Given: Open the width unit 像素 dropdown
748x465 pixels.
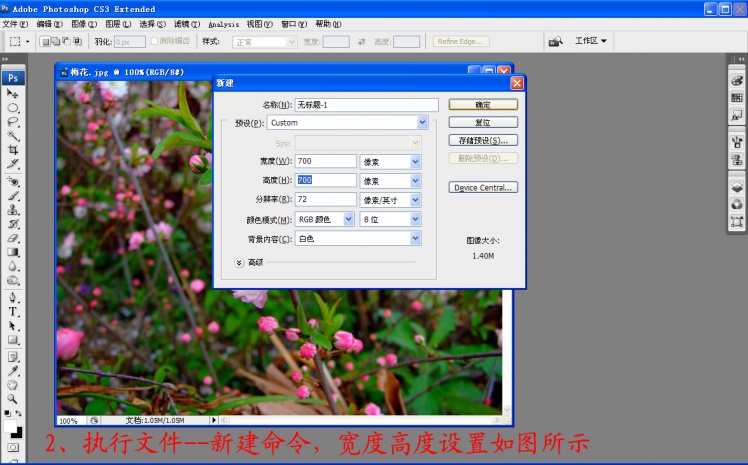Looking at the screenshot, I should (x=415, y=161).
